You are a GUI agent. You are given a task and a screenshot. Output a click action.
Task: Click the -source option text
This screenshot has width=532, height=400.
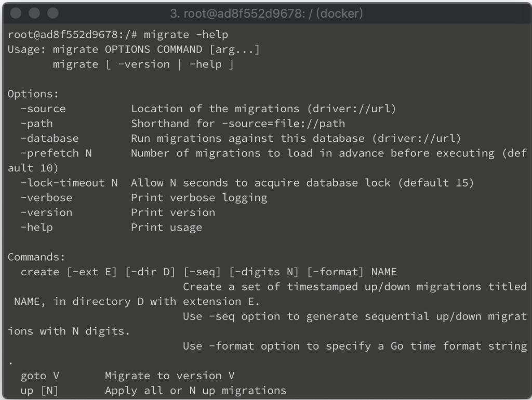pyautogui.click(x=43, y=109)
